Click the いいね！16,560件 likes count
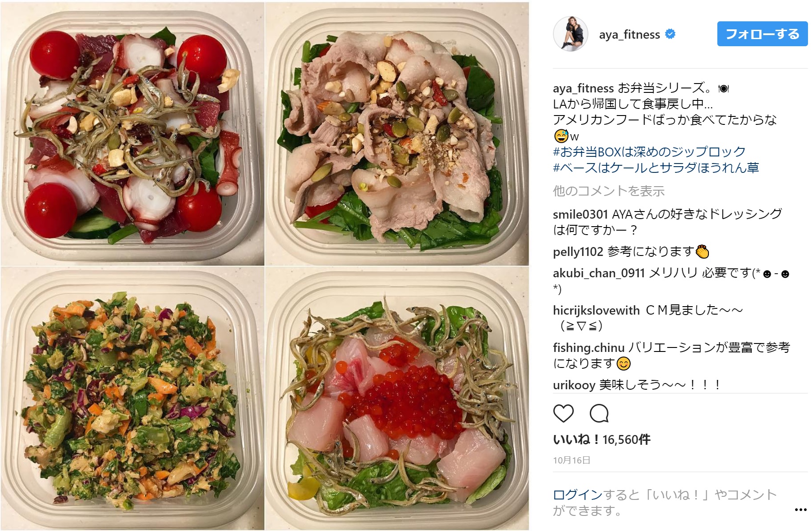812x531 pixels. pos(601,439)
